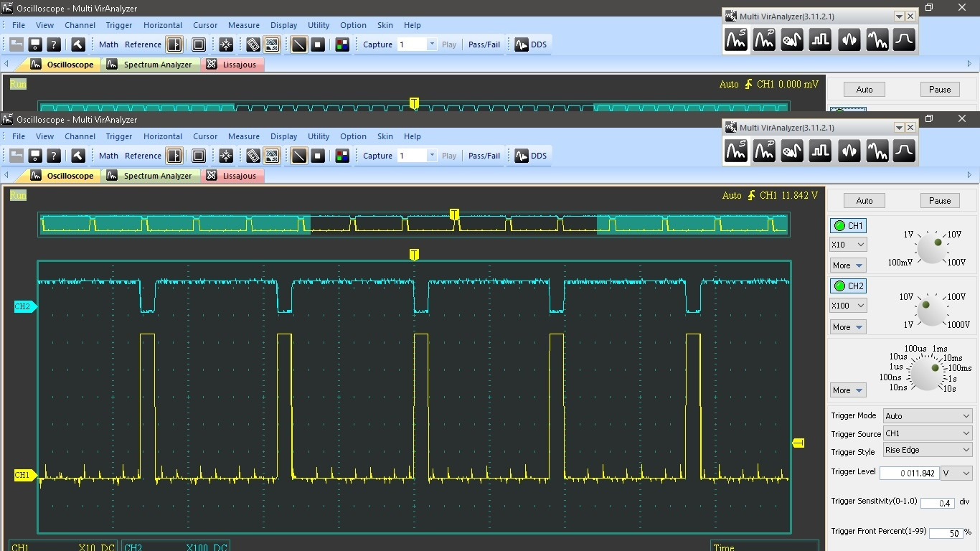Expand the timebase More options button
The height and width of the screenshot is (551, 980).
click(x=848, y=390)
